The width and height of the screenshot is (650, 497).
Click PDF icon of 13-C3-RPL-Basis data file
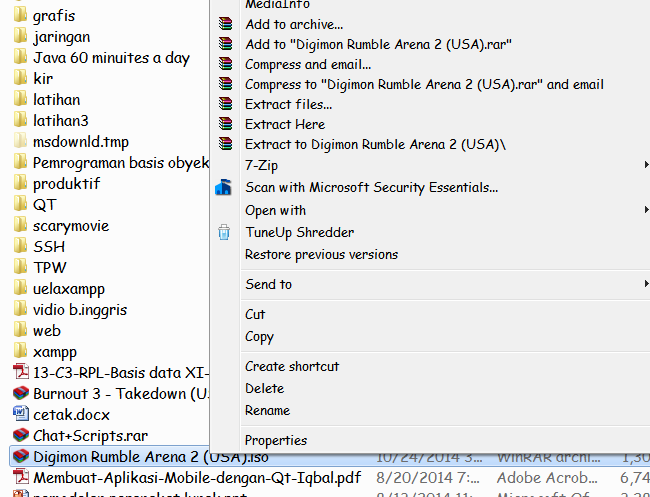(21, 371)
